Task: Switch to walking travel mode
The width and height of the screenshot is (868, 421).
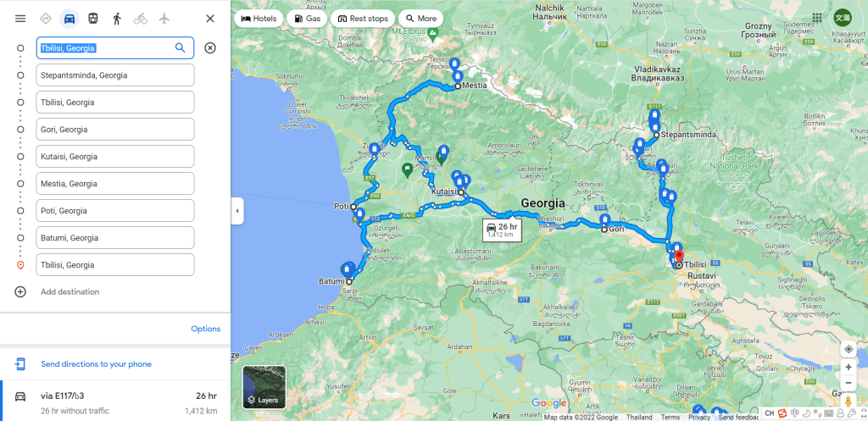Action: (117, 19)
